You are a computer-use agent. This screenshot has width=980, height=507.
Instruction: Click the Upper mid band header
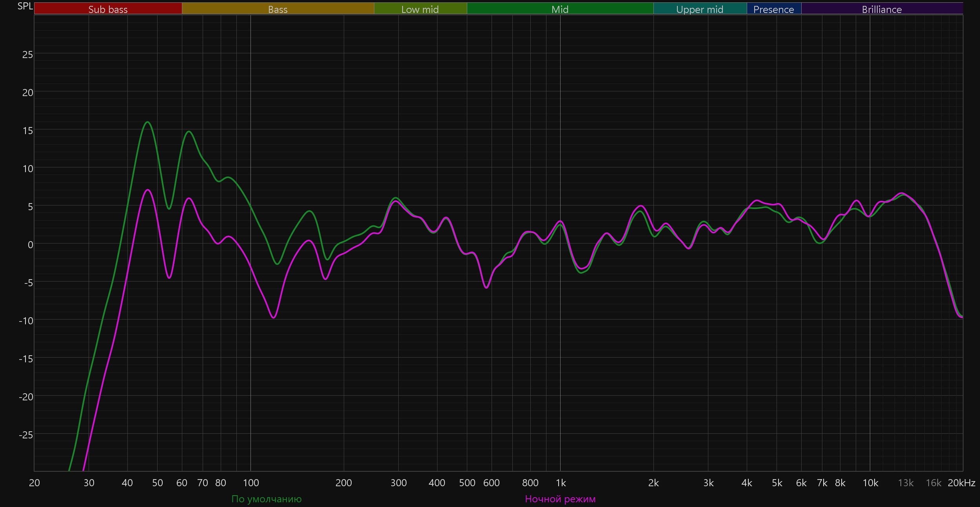700,9
